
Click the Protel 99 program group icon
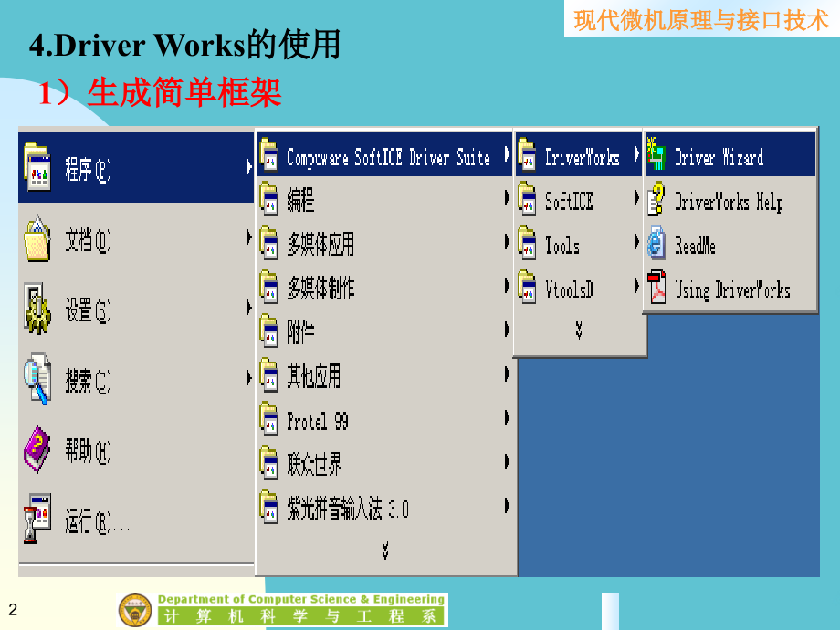click(268, 418)
